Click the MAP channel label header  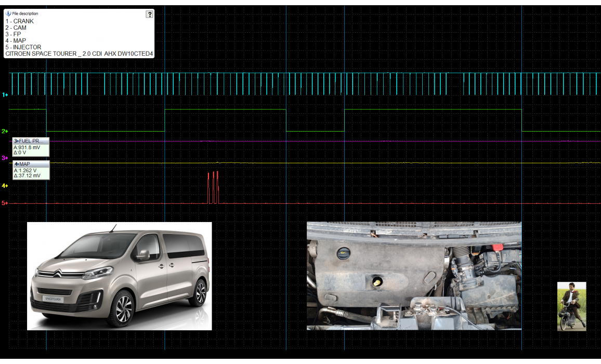click(x=31, y=164)
